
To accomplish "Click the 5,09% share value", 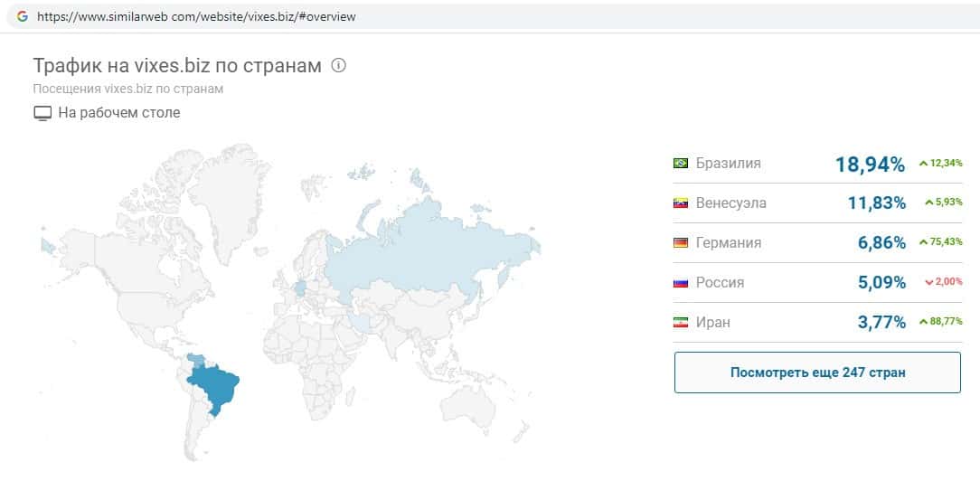I will click(x=881, y=283).
